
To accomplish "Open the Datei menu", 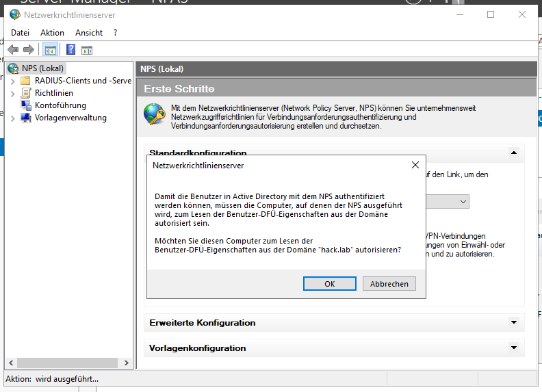I will [21, 33].
